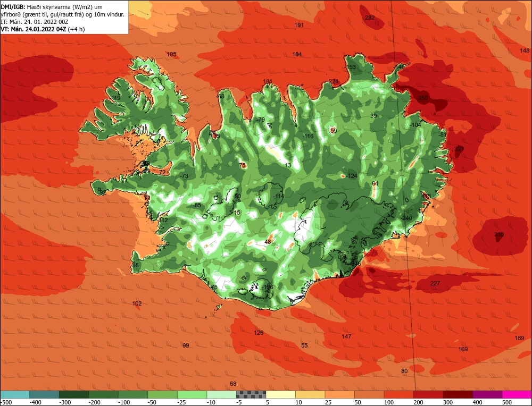This screenshot has width=532, height=406.
Task: Select the dark maroon 300 to 400 swatch
Action: coord(458,394)
